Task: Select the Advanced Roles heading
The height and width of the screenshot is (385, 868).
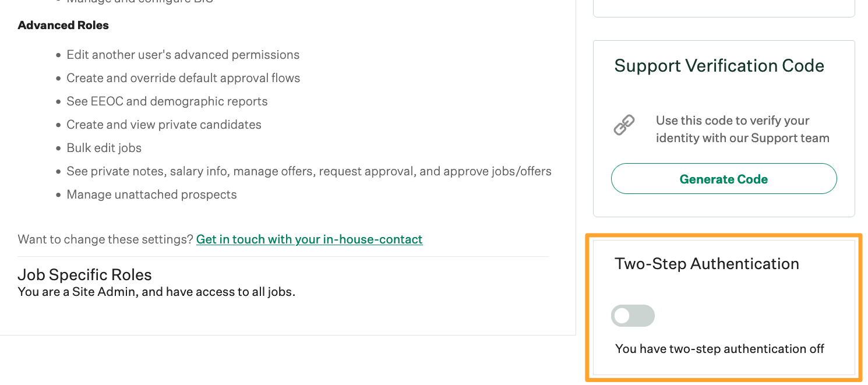Action: point(63,25)
